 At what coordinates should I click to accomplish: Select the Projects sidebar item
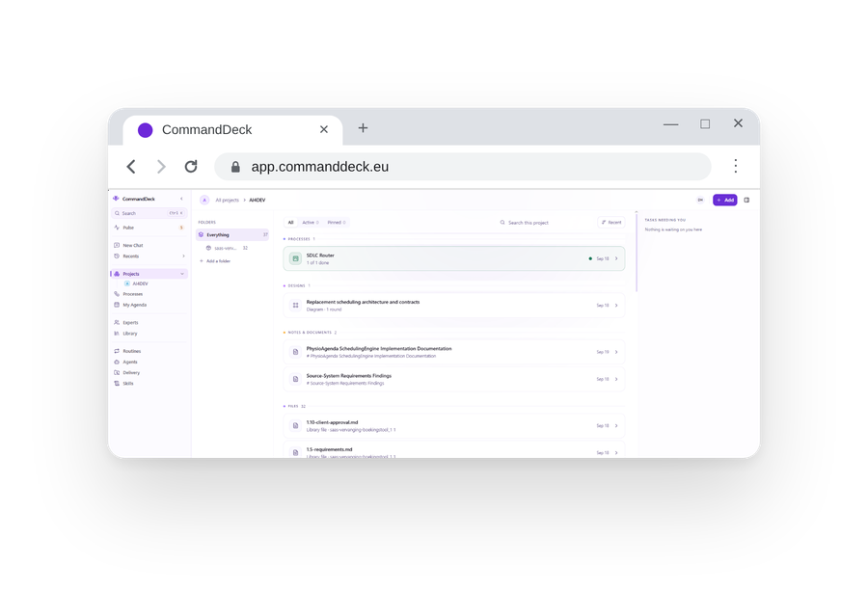[x=149, y=274]
